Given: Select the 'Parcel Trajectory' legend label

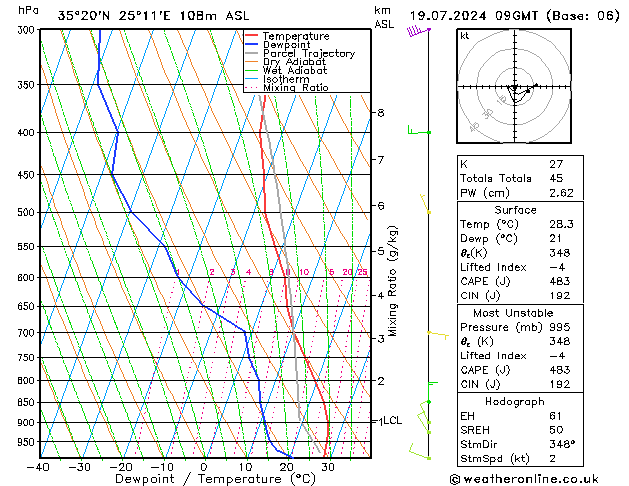Looking at the screenshot, I should pyautogui.click(x=309, y=53).
